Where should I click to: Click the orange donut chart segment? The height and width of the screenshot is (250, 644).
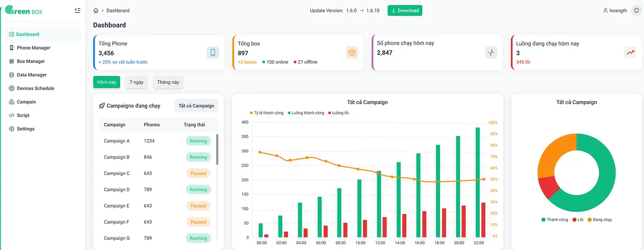click(552, 152)
